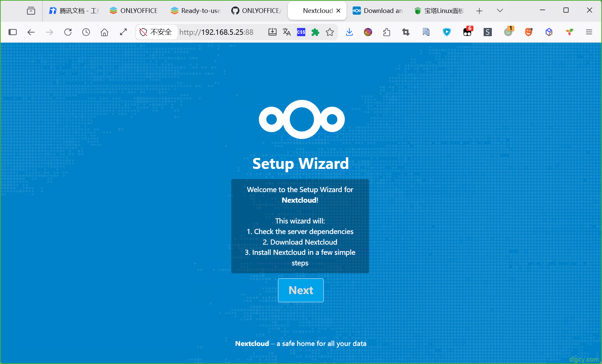Open extension icon with orange badge 1
602x364 pixels.
pyautogui.click(x=509, y=31)
